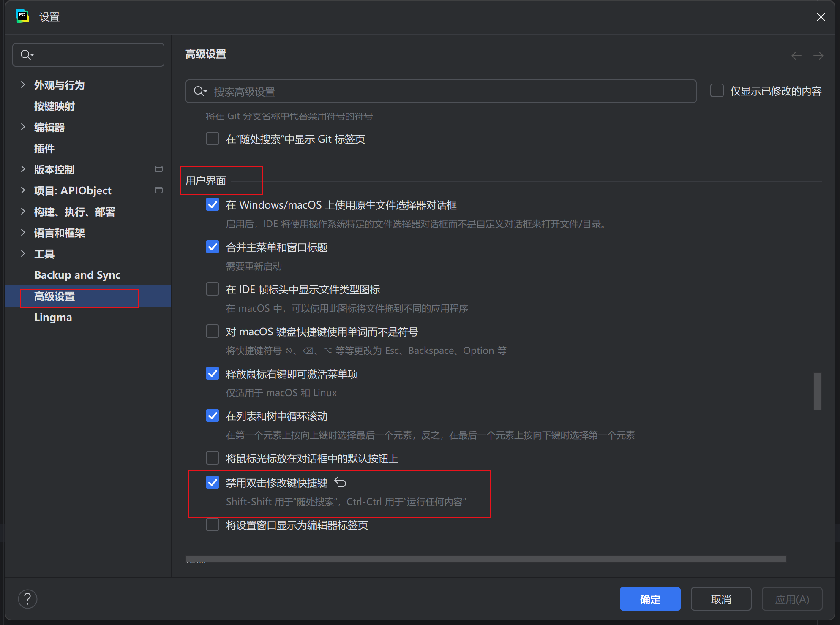Image resolution: width=840 pixels, height=625 pixels.
Task: Open the Lingma settings page
Action: [x=53, y=318]
